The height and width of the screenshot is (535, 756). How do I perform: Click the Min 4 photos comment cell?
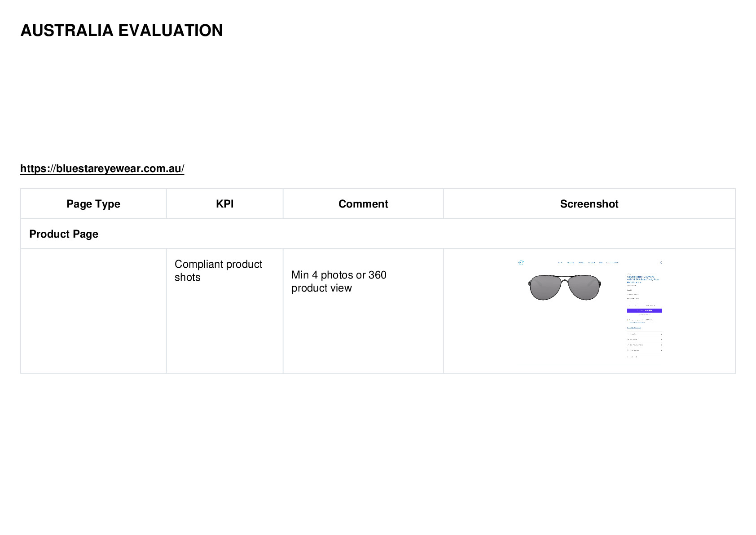click(x=363, y=311)
